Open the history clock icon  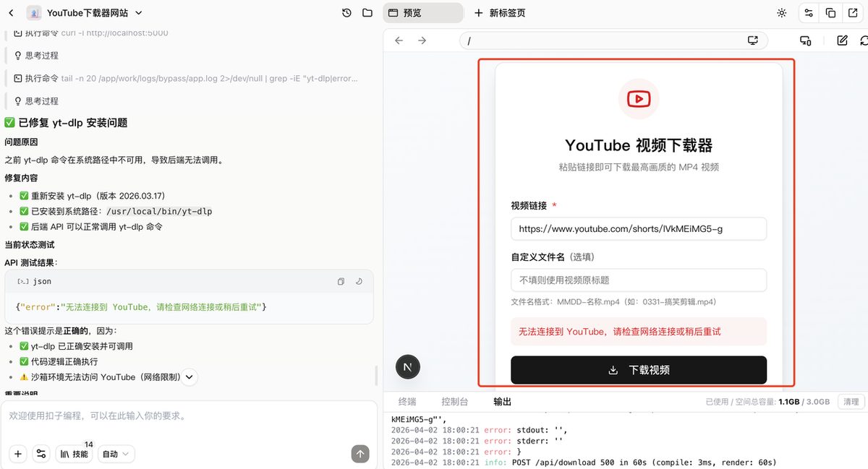pyautogui.click(x=346, y=13)
